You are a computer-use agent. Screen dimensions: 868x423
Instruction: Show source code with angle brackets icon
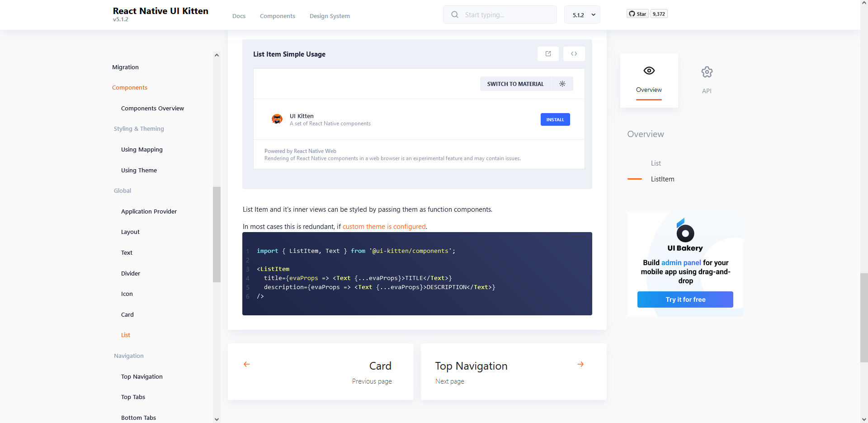(x=574, y=54)
